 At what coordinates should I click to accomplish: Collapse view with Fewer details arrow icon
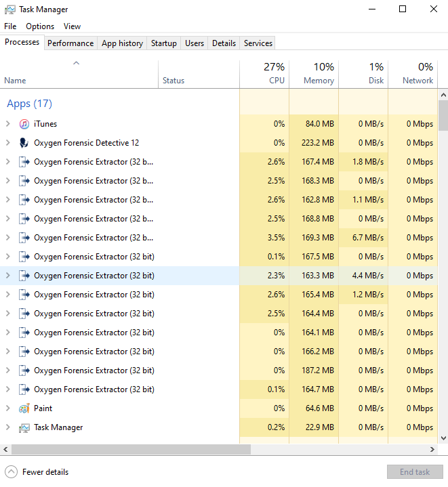click(x=12, y=472)
